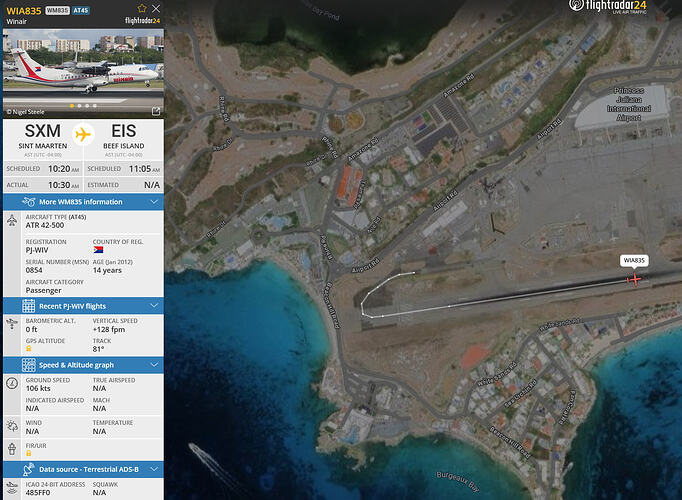The width and height of the screenshot is (682, 500).
Task: Open aircraft photo in external link icon
Action: tap(156, 111)
